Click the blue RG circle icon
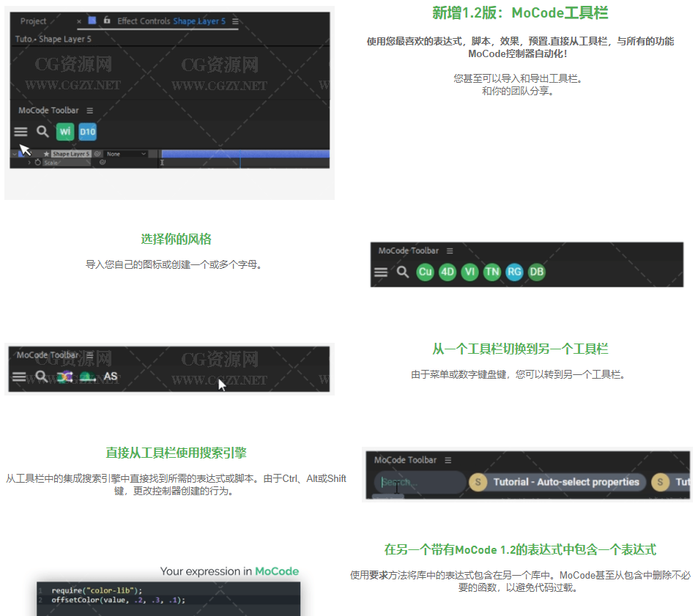 click(x=515, y=272)
